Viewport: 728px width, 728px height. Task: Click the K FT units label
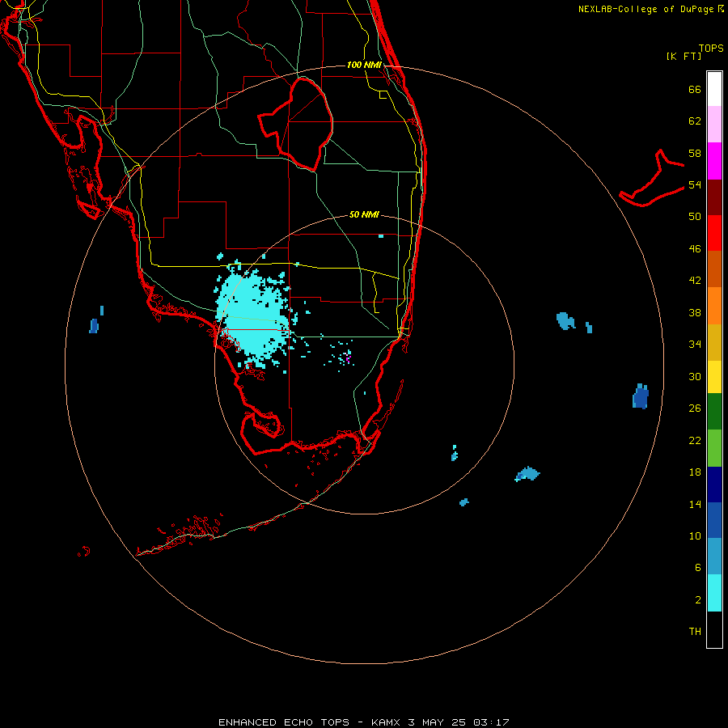[x=684, y=56]
